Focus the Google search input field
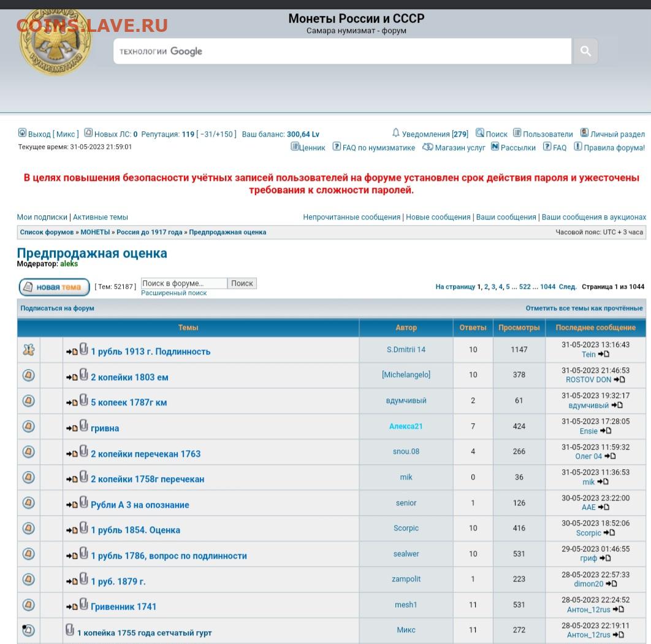 click(x=343, y=51)
